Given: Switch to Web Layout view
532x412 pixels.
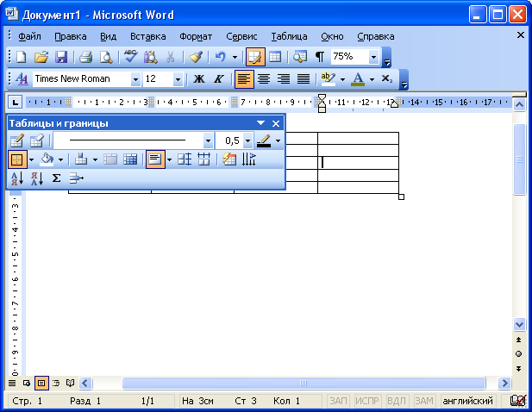Looking at the screenshot, I should point(27,384).
